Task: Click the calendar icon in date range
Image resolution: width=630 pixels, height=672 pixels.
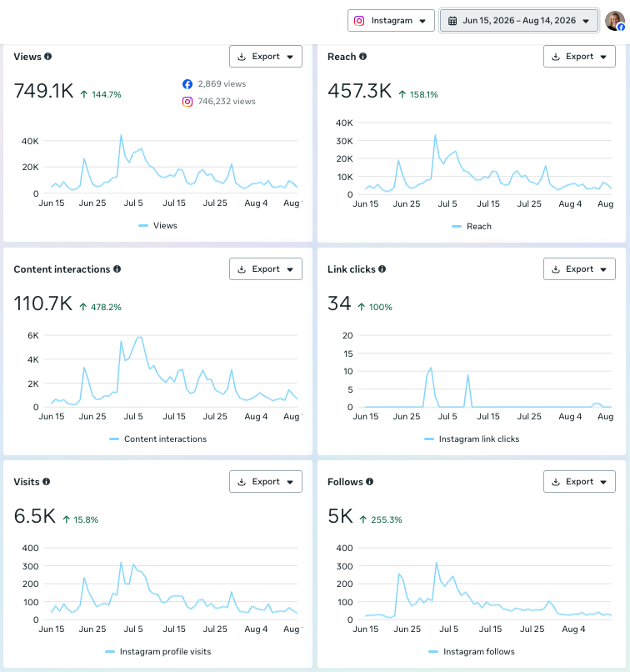Action: tap(452, 21)
